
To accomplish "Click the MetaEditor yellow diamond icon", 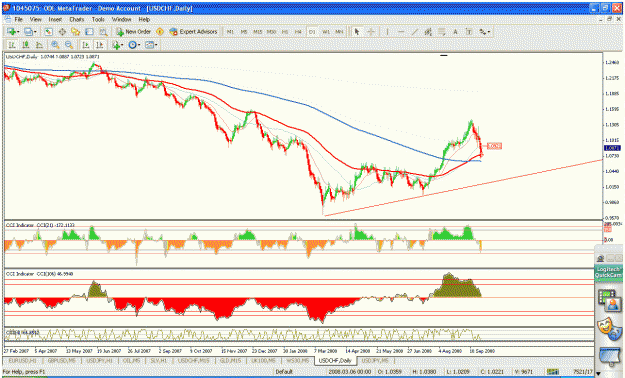I will (160, 32).
